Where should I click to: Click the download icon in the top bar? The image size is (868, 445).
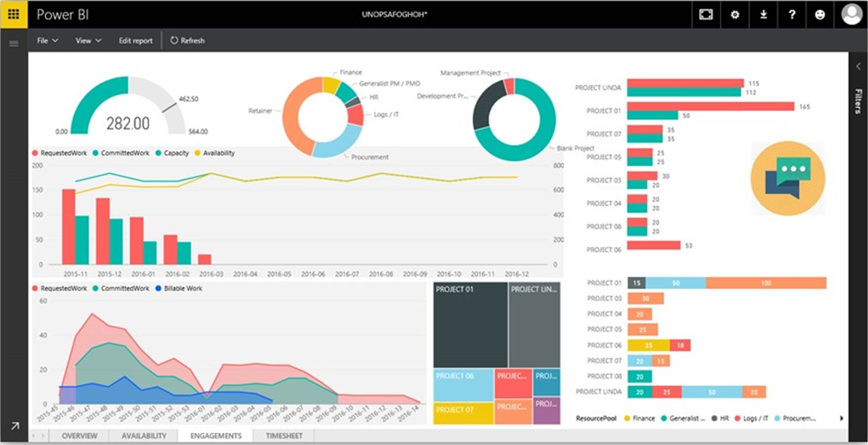point(763,14)
